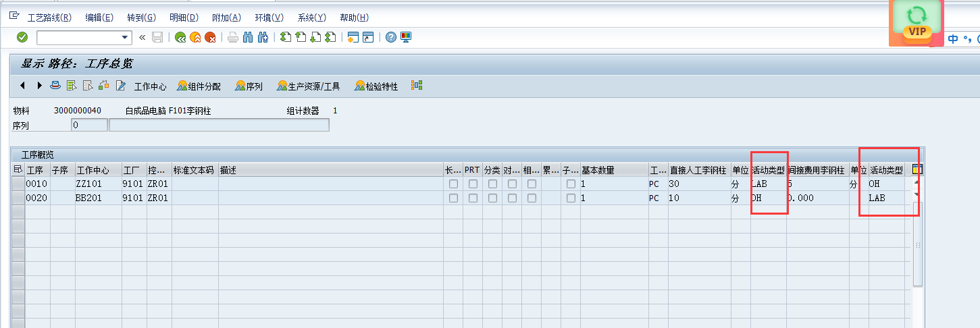Select row header for operation 0010
The height and width of the screenshot is (328, 980).
click(x=18, y=184)
